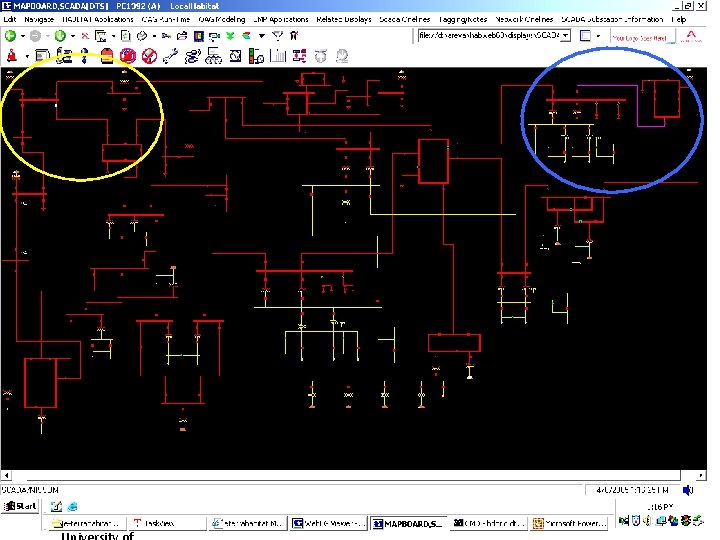Open the Tagging/Notes menu
This screenshot has width=720, height=540.
coord(462,19)
